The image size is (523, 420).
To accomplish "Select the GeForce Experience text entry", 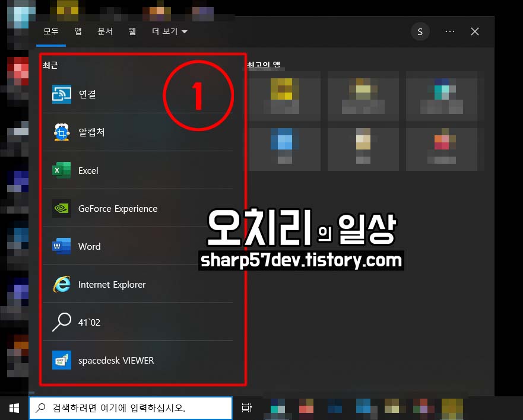I will [118, 209].
